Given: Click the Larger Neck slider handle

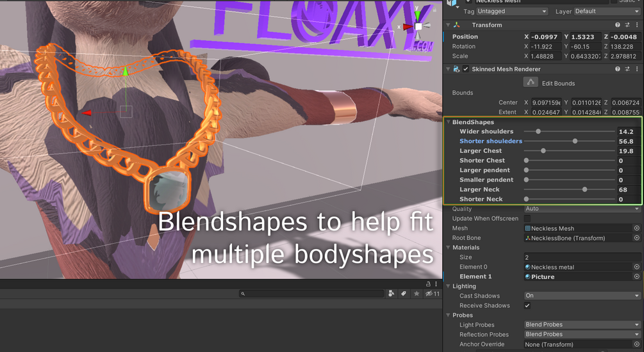Looking at the screenshot, I should click(x=584, y=189).
